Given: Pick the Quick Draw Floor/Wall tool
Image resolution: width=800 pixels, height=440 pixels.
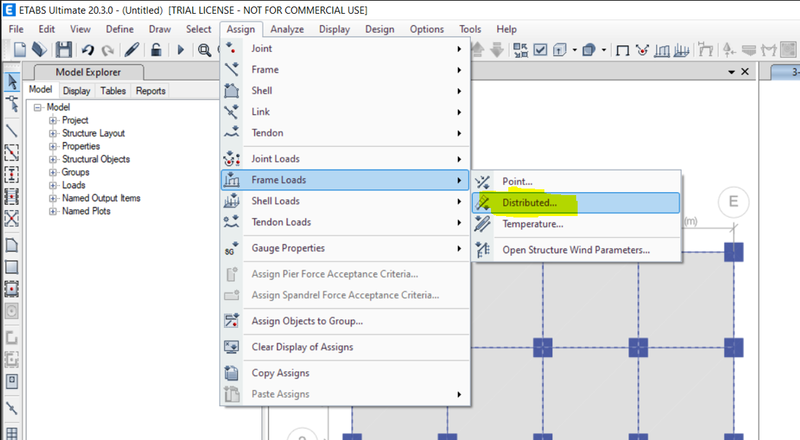Looking at the screenshot, I should (11, 289).
